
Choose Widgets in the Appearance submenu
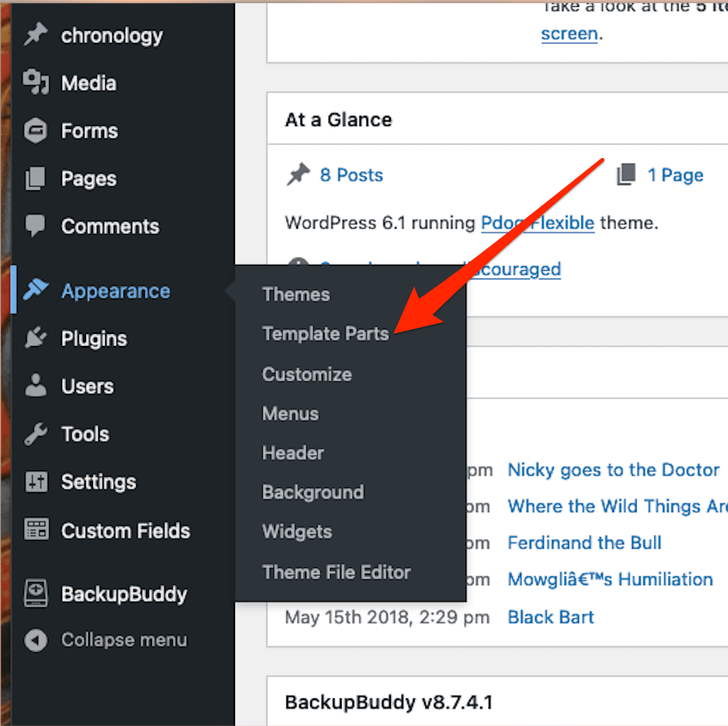point(296,532)
